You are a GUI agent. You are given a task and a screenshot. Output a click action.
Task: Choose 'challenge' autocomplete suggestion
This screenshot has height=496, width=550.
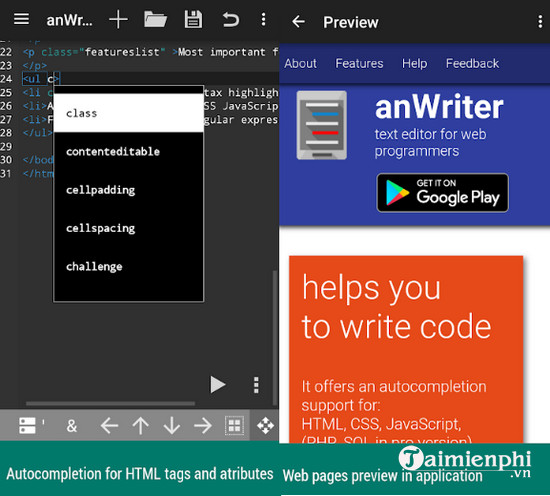click(x=128, y=266)
